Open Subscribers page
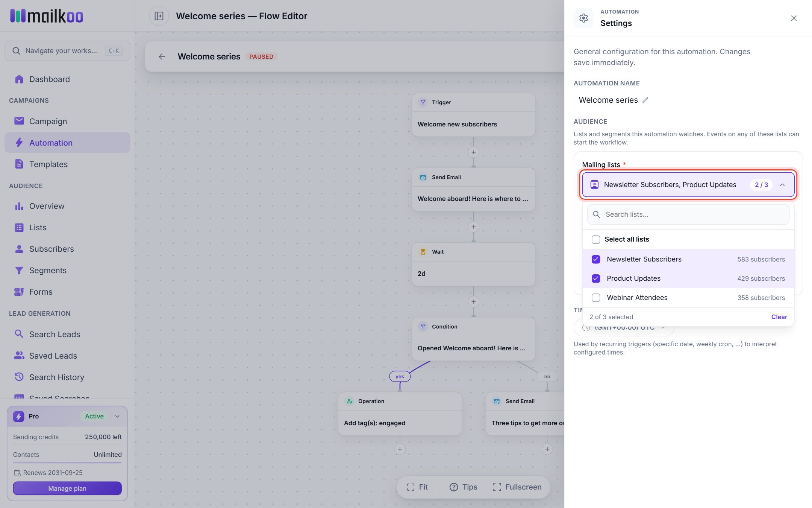 [67, 249]
